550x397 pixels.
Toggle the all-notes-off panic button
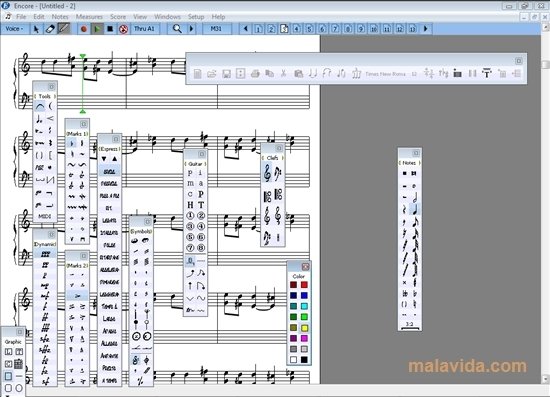point(123,29)
